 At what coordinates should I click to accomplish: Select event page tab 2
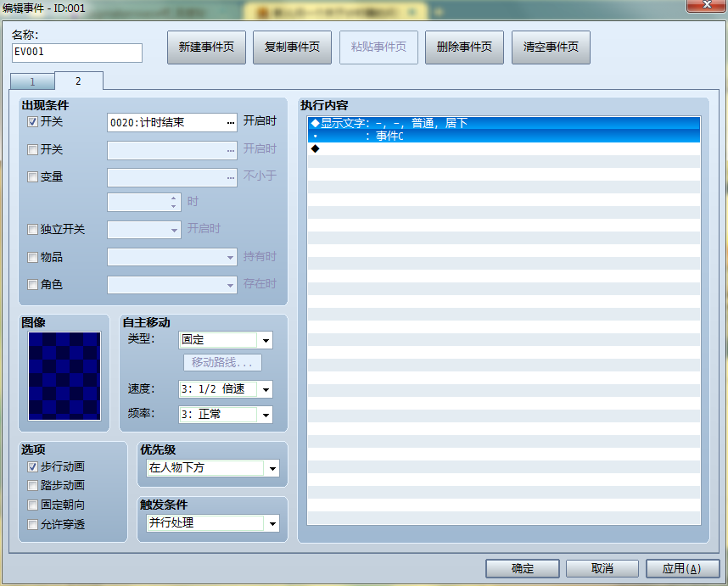point(78,81)
